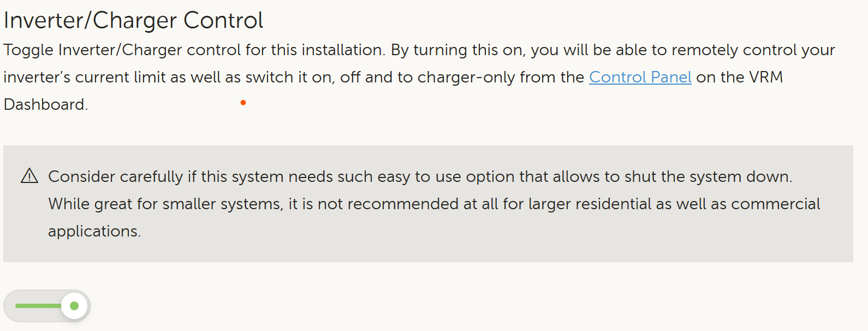Click the word 'Inverter/Charger' in the heading
Image resolution: width=868 pixels, height=331 pixels.
click(x=90, y=21)
